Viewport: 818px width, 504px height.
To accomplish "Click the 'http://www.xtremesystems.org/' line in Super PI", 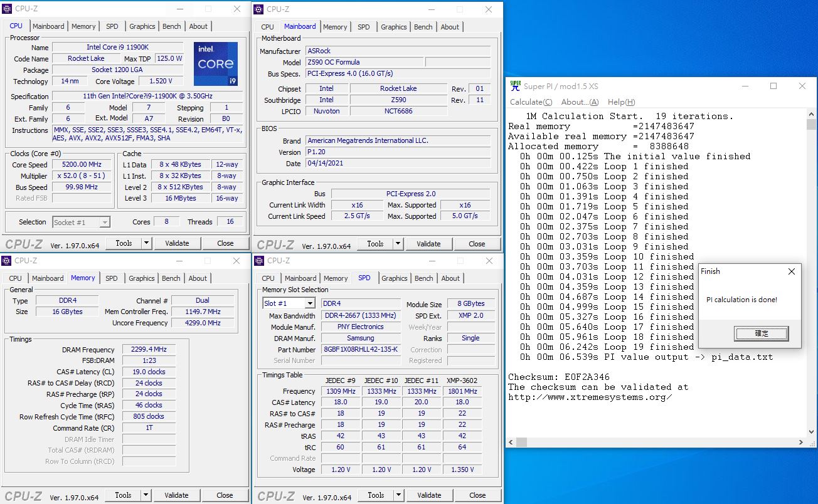I will [590, 397].
